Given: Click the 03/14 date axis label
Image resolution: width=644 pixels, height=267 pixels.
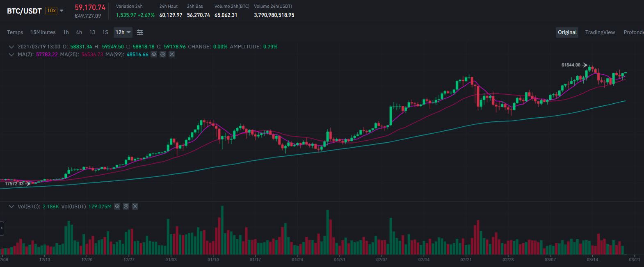Looking at the screenshot, I should pos(592,260).
